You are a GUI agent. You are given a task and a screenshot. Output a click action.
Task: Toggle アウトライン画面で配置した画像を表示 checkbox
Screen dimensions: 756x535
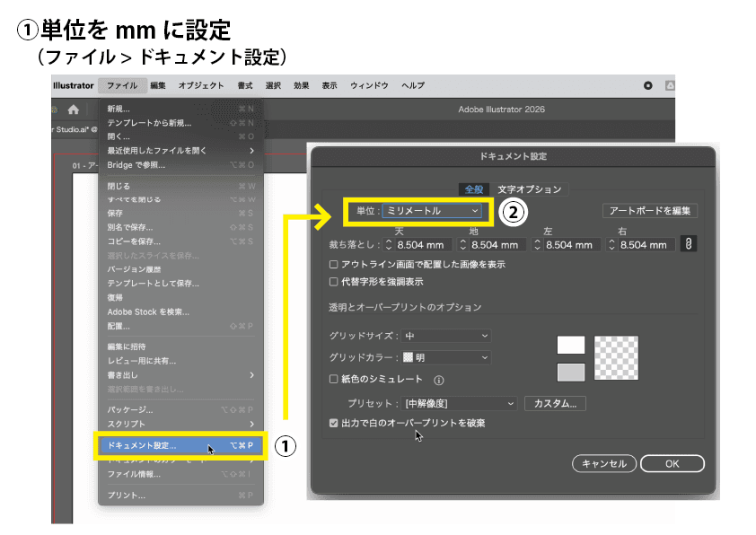point(333,264)
